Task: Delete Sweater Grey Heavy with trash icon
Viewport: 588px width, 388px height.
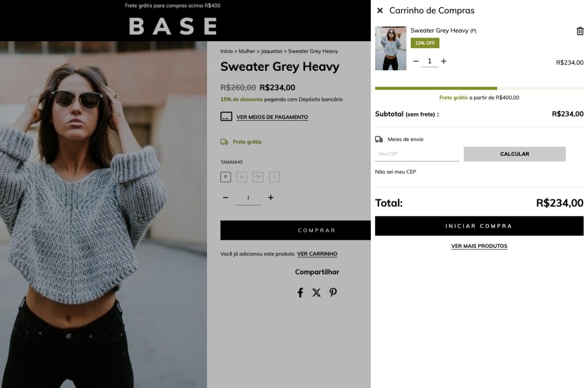Action: 580,31
